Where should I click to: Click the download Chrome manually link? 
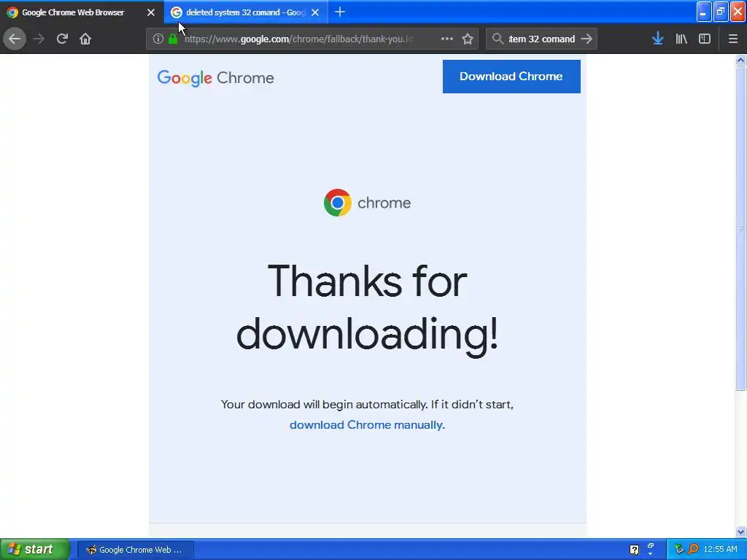pos(367,425)
